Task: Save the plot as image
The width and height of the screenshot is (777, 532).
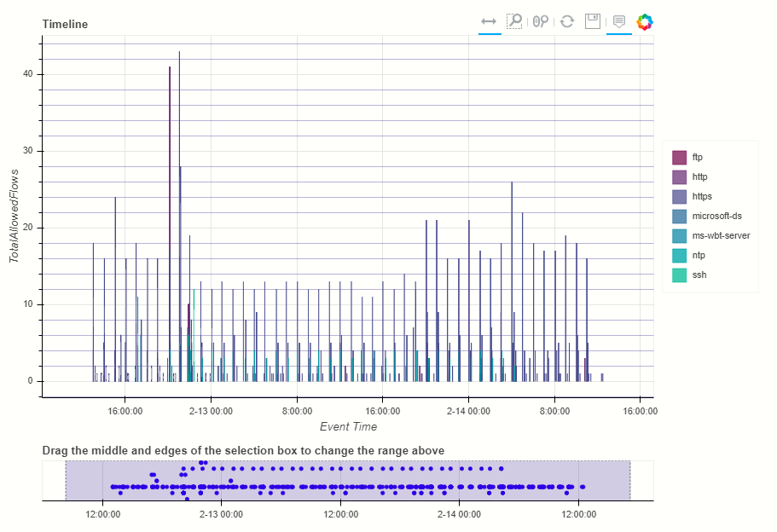Action: [593, 21]
